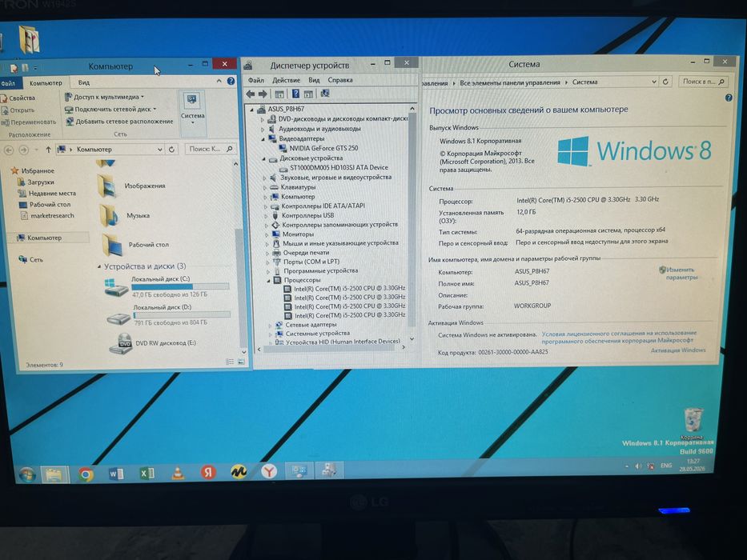The height and width of the screenshot is (560, 747).
Task: Expand the Мониторы node
Action: (x=267, y=234)
